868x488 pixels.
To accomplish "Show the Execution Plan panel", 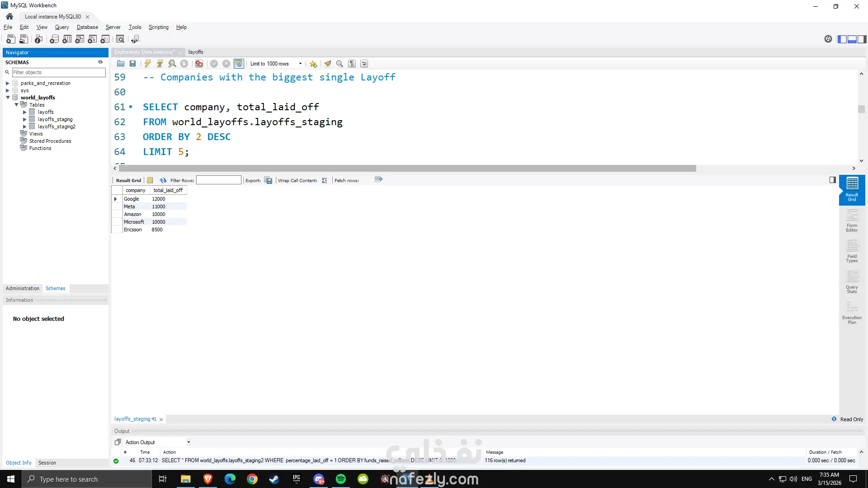I will 852,313.
